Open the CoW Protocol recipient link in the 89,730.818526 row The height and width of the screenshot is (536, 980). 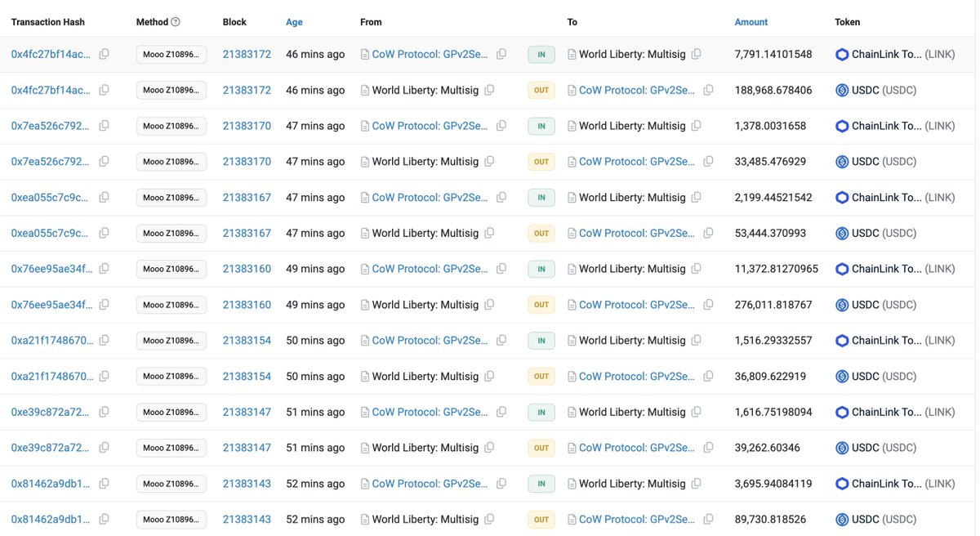pos(637,520)
